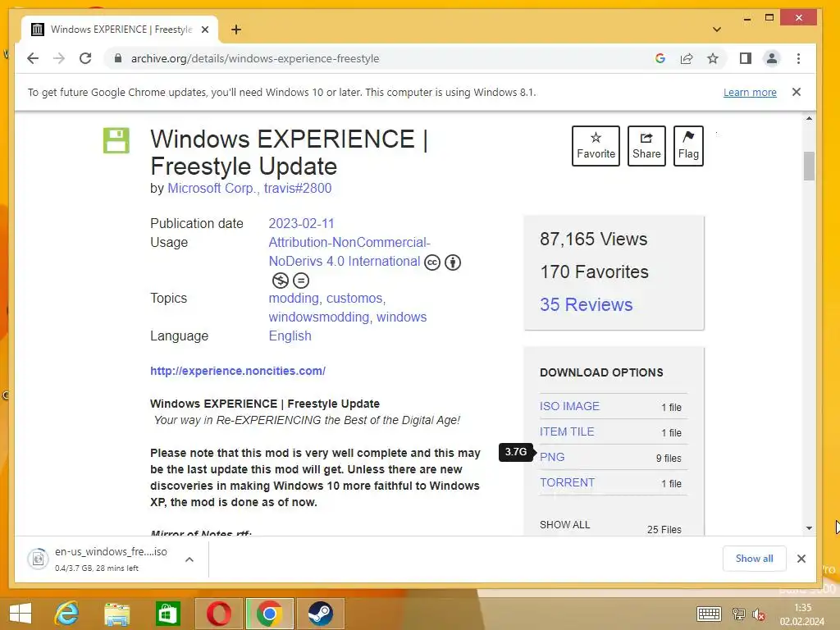Open Steam from the taskbar
The height and width of the screenshot is (630, 840).
tap(321, 614)
